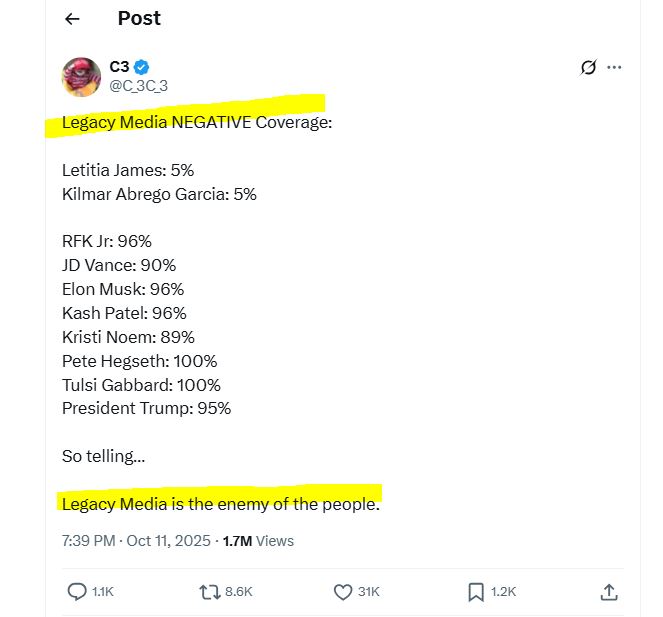Open the C3 profile avatar

point(81,77)
